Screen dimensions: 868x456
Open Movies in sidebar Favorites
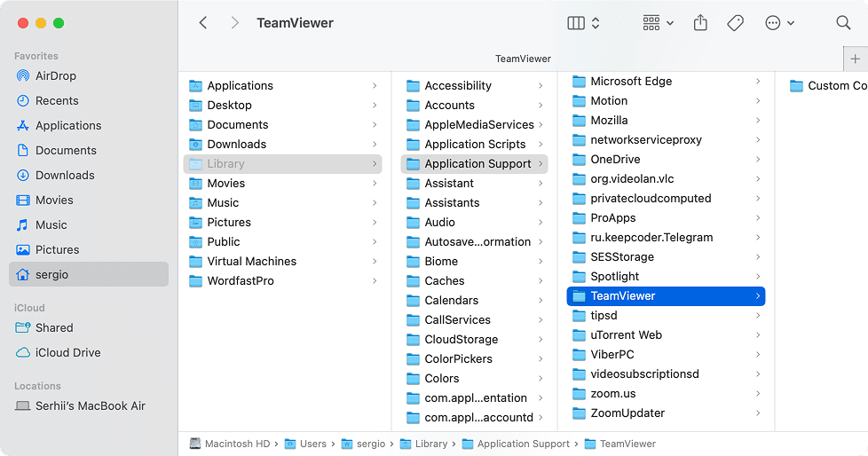pyautogui.click(x=89, y=200)
